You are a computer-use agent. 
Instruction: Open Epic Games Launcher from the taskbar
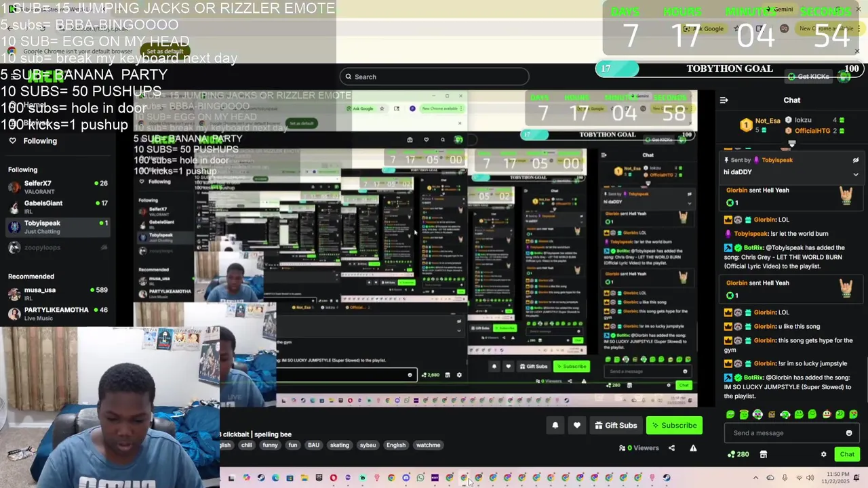(319, 478)
